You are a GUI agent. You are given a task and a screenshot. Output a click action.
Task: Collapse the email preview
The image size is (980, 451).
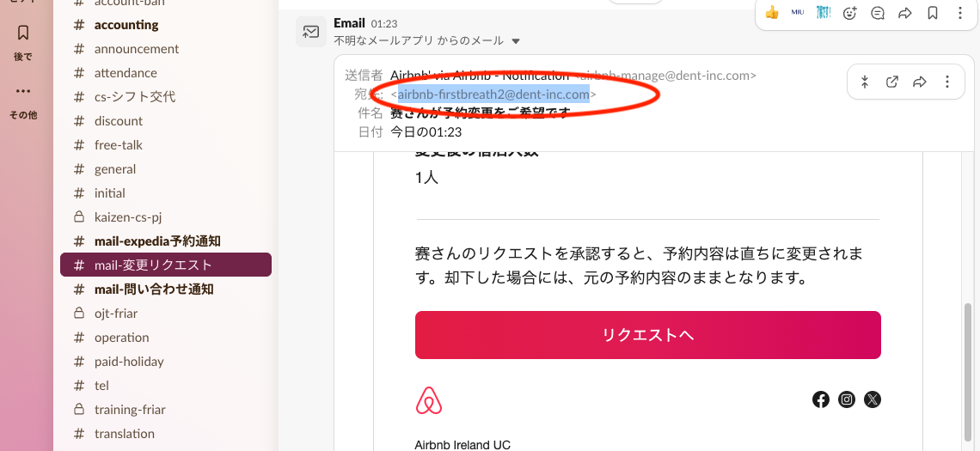click(x=865, y=82)
